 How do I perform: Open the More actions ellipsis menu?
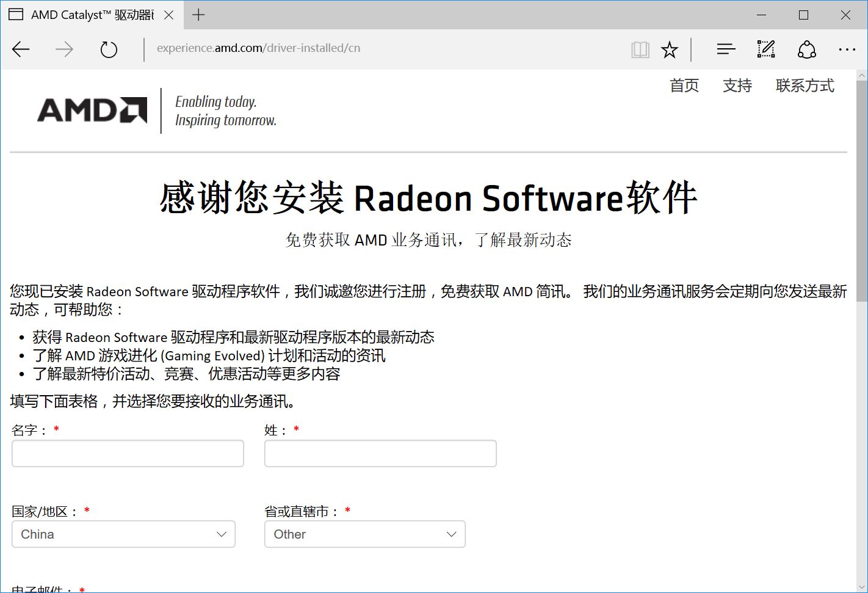[x=847, y=49]
